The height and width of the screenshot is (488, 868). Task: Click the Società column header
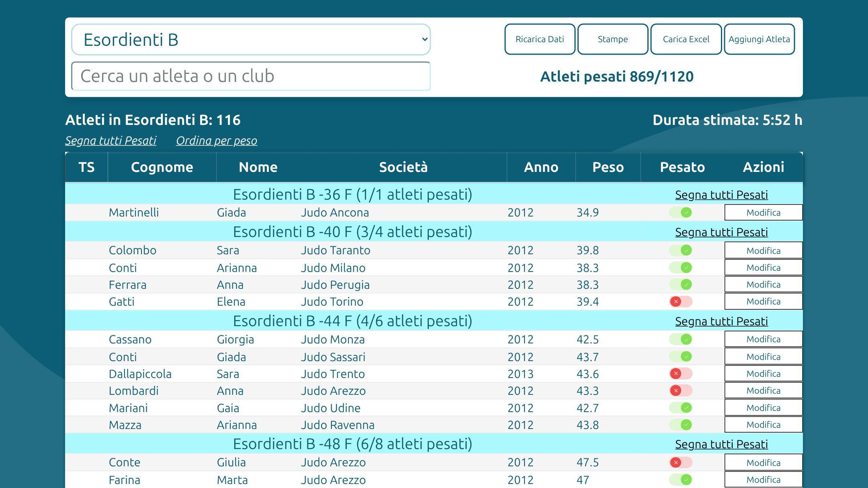point(403,167)
